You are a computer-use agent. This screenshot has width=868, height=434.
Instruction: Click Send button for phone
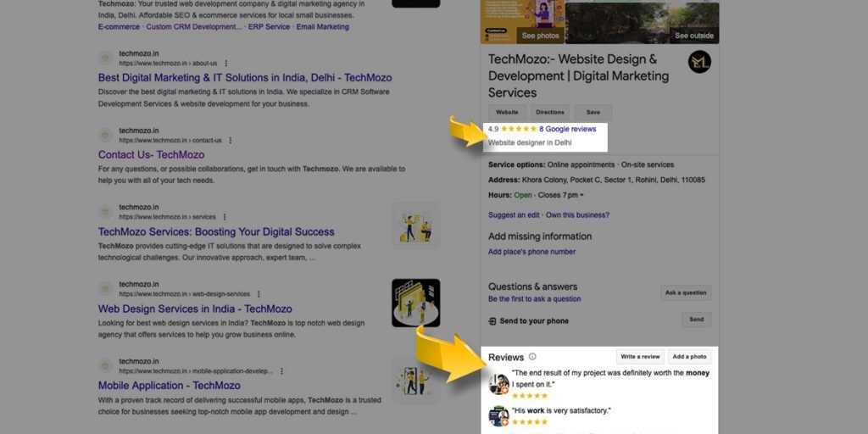click(x=697, y=320)
